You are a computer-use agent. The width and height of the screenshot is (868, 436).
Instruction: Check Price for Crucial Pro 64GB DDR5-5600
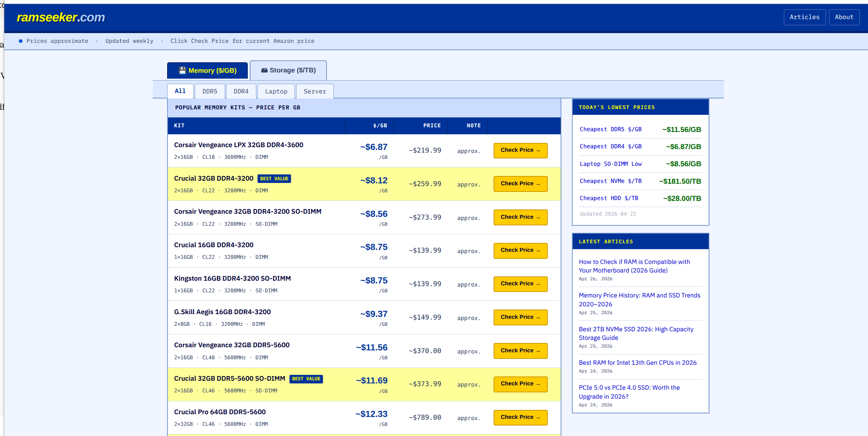click(520, 417)
